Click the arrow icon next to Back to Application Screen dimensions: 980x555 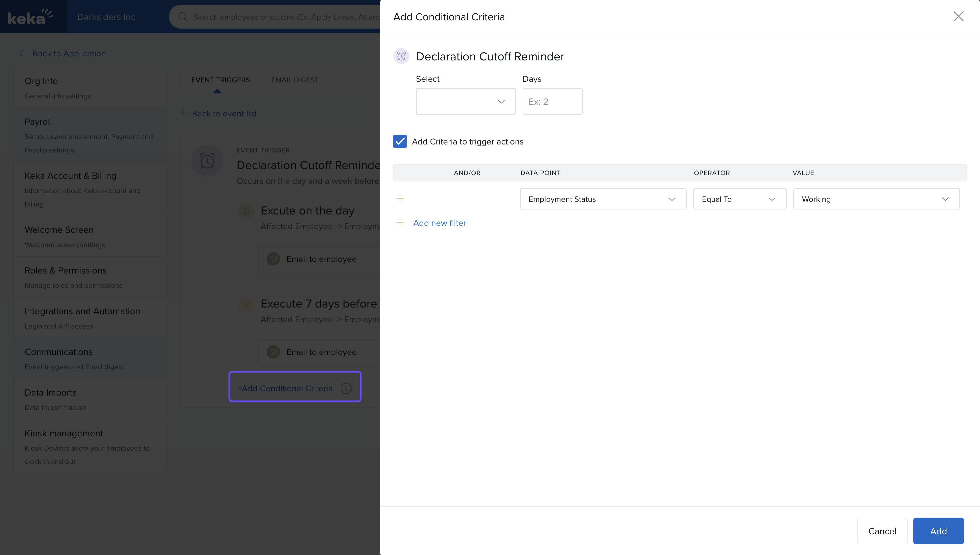(x=23, y=53)
